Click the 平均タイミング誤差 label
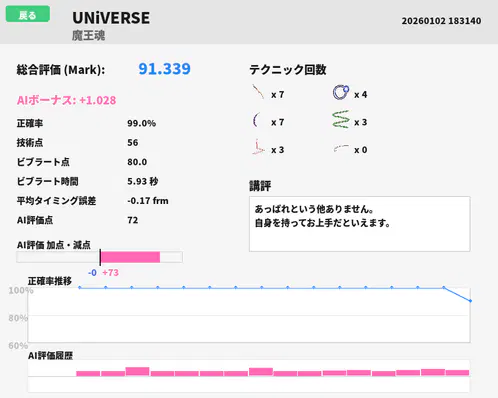The width and height of the screenshot is (498, 398). (x=56, y=201)
